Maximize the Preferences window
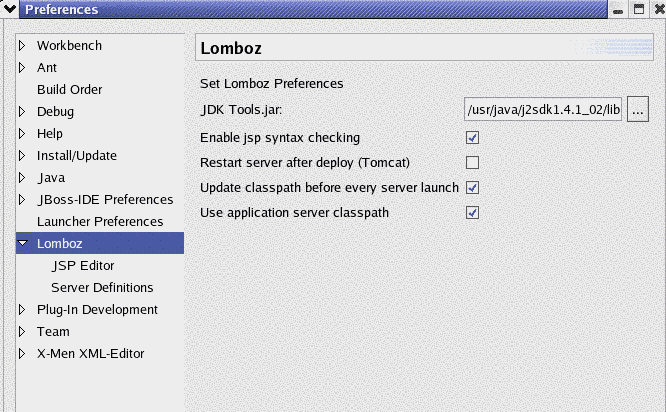This screenshot has width=666, height=412. coord(637,10)
